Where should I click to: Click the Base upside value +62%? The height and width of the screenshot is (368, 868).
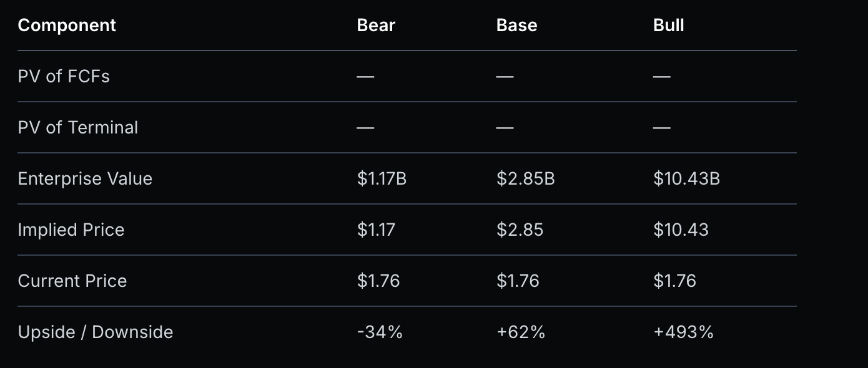(521, 332)
